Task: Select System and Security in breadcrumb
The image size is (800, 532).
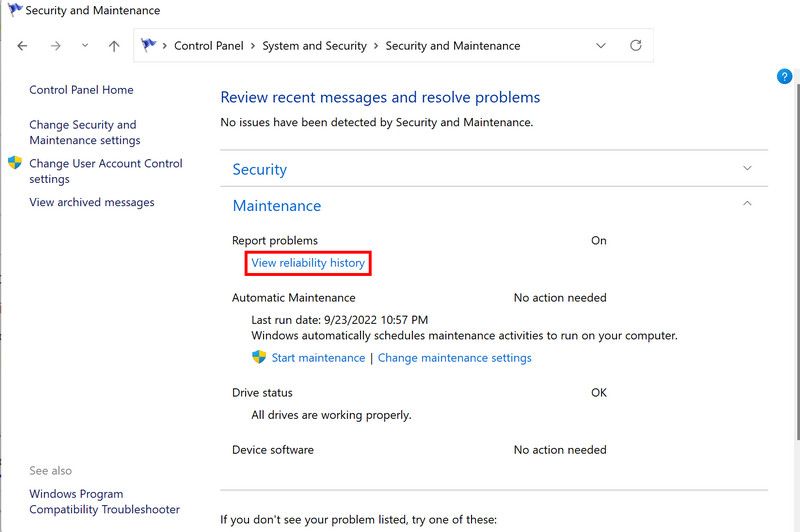Action: (x=314, y=46)
